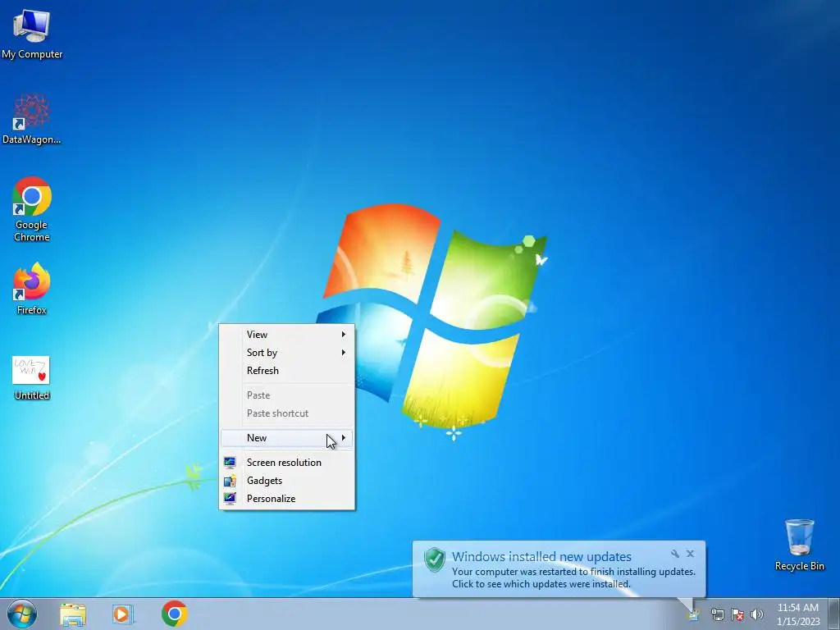Click 'Click to see which updates were installed'
Screen dimensions: 840x630
(x=541, y=584)
